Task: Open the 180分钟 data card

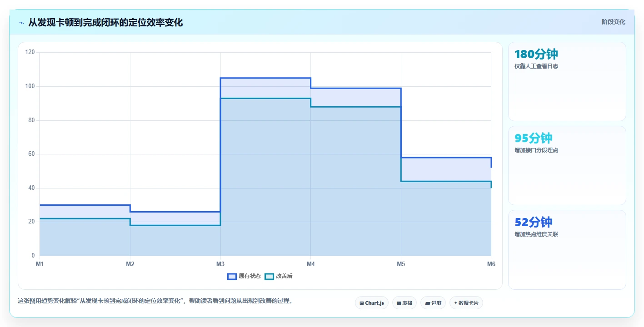Action: (x=567, y=82)
